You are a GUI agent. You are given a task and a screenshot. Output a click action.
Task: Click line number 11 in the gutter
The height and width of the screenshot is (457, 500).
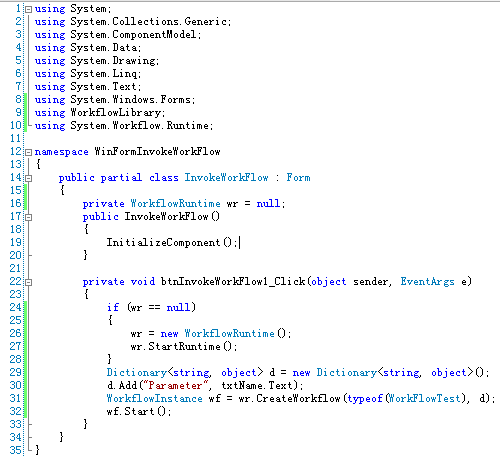point(15,138)
